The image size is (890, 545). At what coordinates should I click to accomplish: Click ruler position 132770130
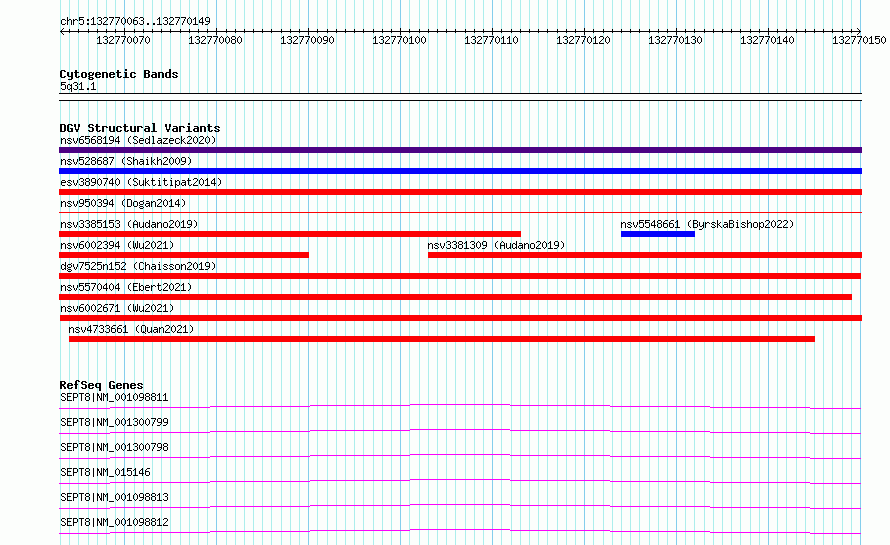coord(675,40)
